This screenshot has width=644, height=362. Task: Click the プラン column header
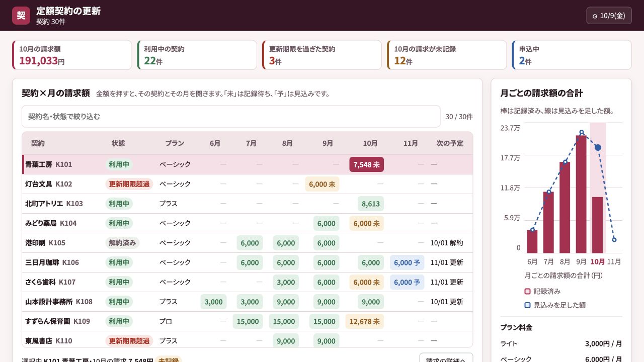click(x=175, y=143)
